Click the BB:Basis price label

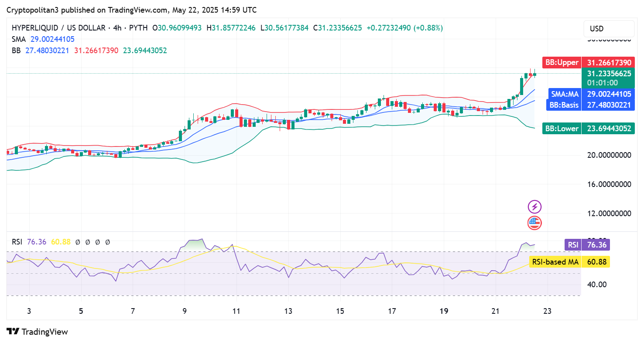(590, 105)
